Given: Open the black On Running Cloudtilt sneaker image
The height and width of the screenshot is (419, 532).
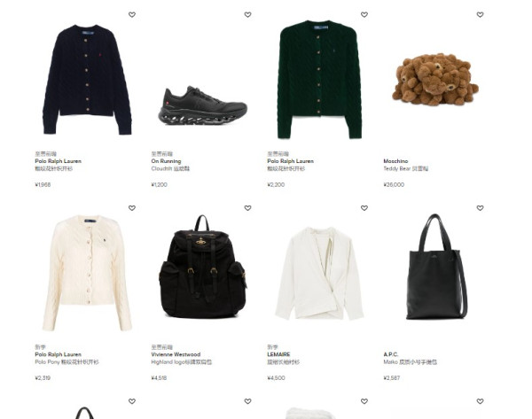Looking at the screenshot, I should [x=202, y=105].
